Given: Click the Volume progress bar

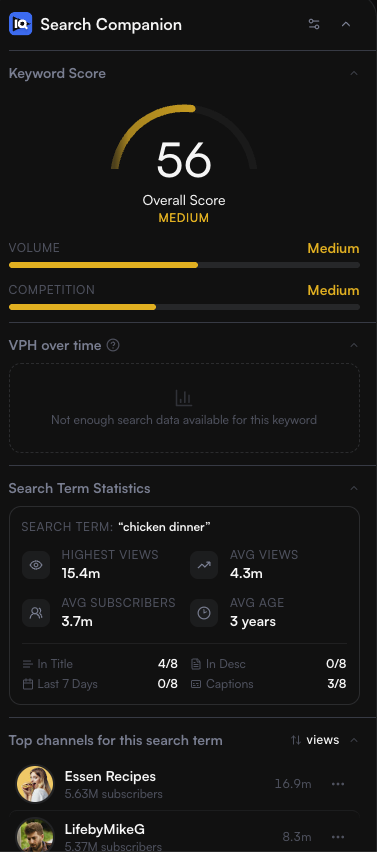Looking at the screenshot, I should (184, 265).
